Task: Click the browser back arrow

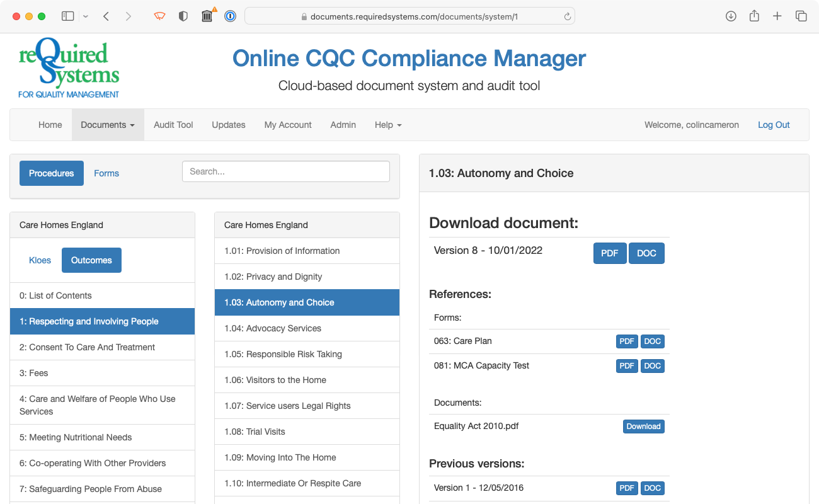Action: point(106,16)
